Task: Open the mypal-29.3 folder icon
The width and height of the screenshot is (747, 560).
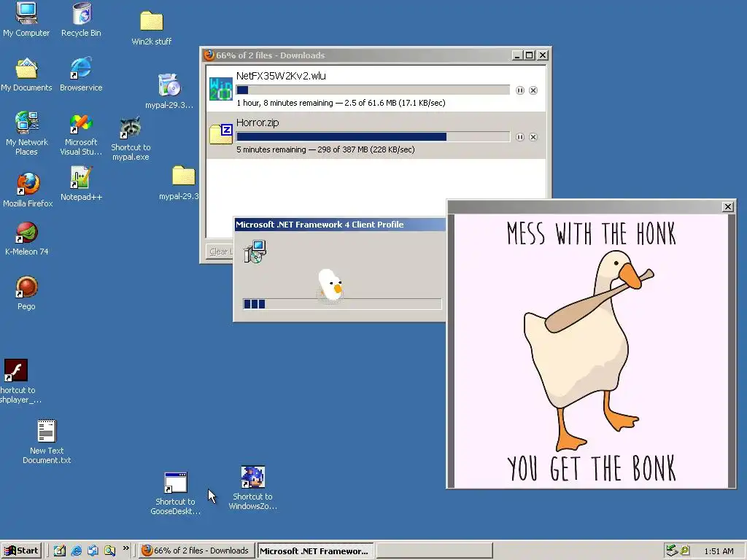Action: coord(183,176)
